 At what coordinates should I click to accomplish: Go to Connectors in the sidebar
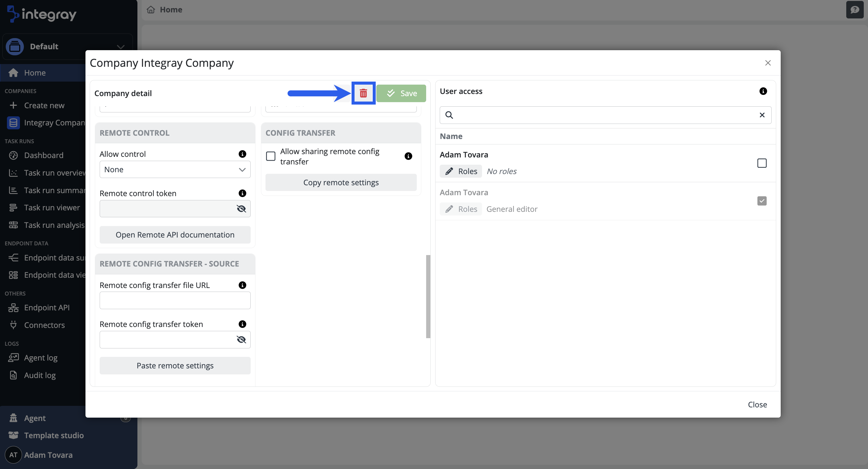tap(44, 325)
